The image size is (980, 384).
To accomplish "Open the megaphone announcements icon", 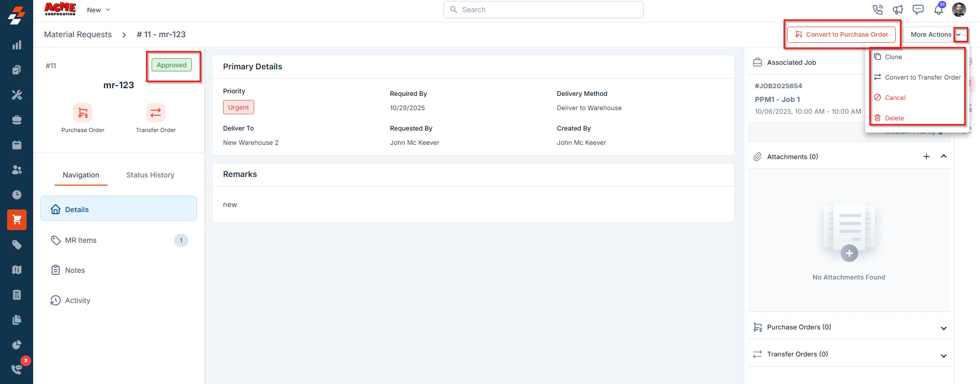I will point(898,10).
